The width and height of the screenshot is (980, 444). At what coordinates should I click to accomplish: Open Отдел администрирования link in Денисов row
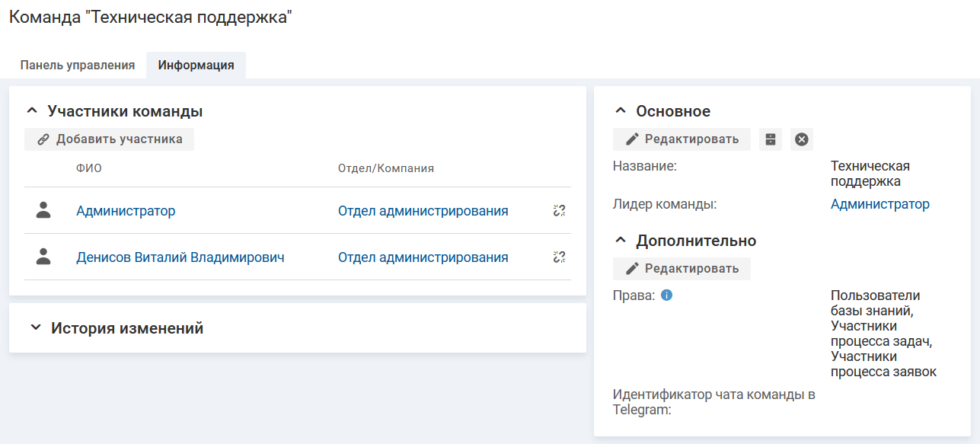423,257
